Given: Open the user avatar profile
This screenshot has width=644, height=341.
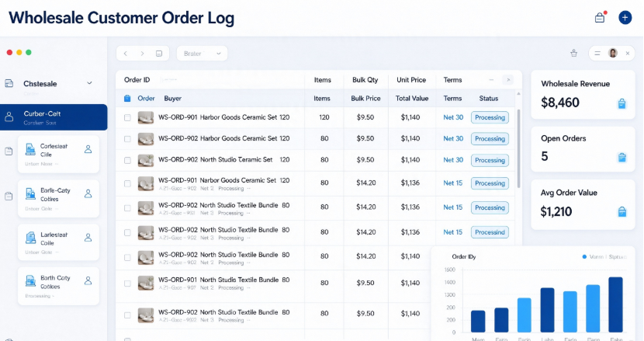Looking at the screenshot, I should [613, 53].
